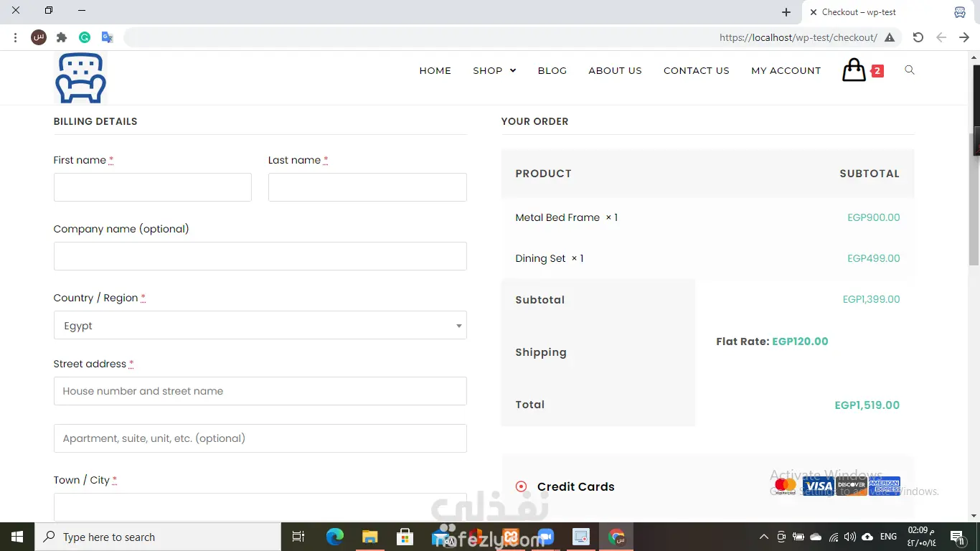This screenshot has height=551, width=980.
Task: Open Microsoft Store from the taskbar
Action: (405, 537)
